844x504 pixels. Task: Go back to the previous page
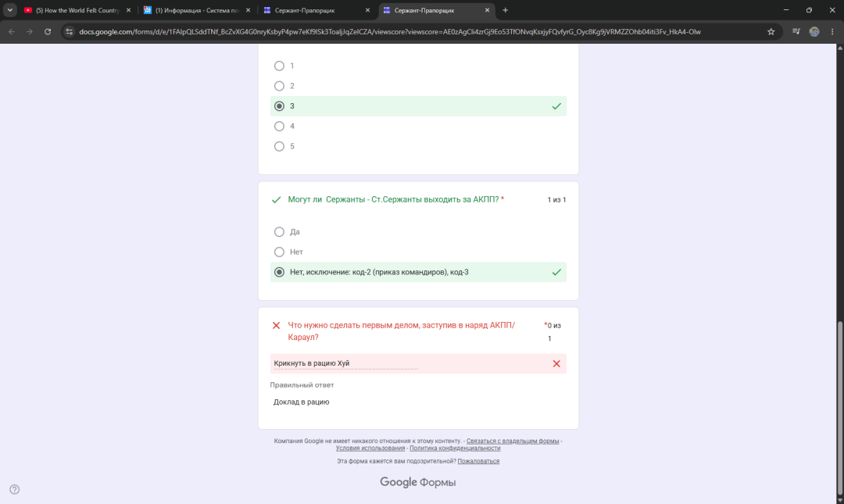pos(11,32)
